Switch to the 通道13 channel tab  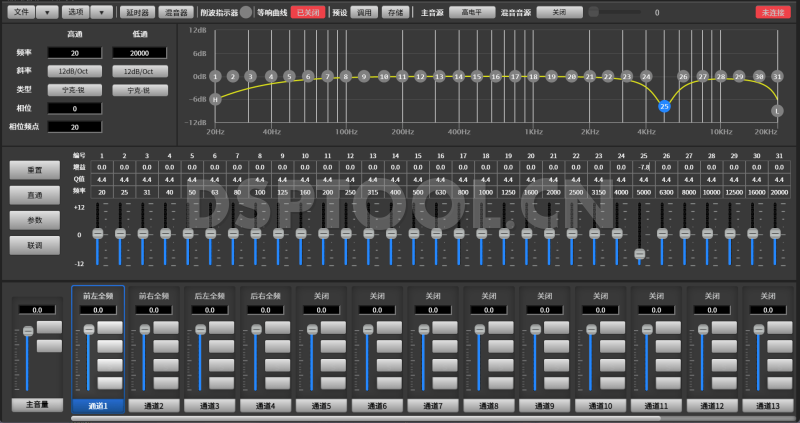point(768,405)
